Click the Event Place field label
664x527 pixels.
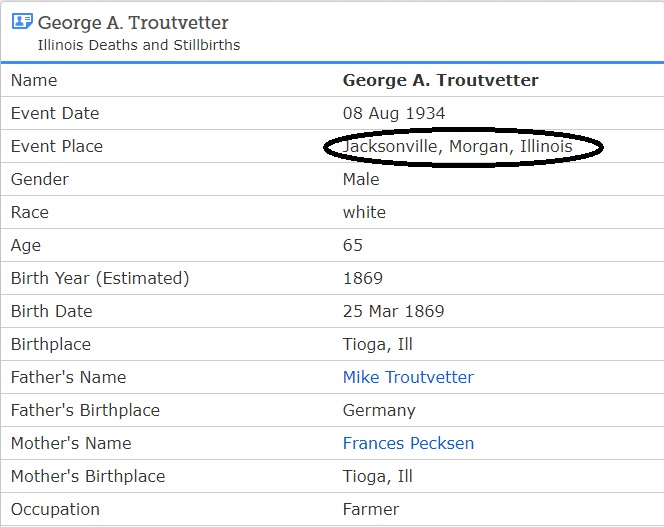[x=57, y=146]
